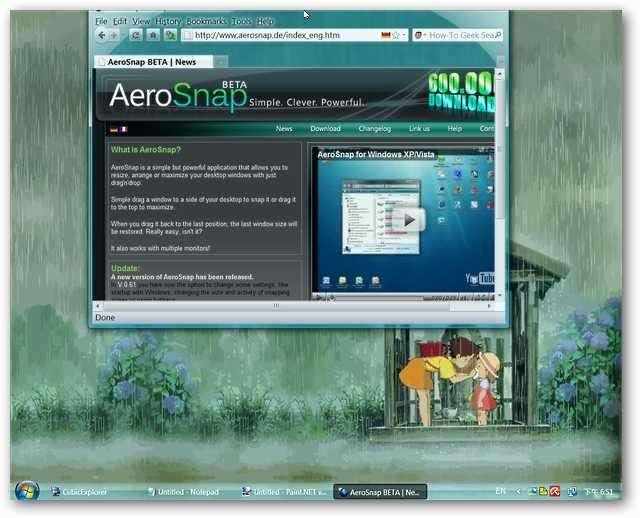Click the browser Forward arrow
The image size is (640, 518).
(115, 36)
